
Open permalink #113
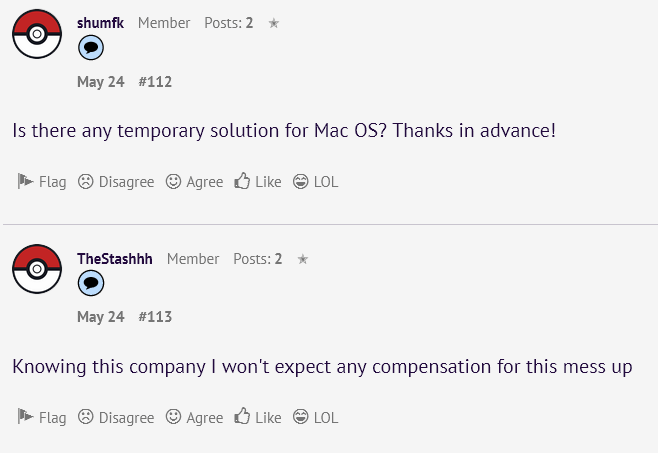pos(155,317)
